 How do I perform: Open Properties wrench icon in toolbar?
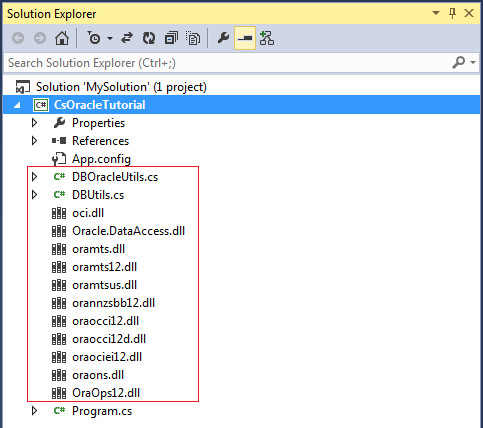223,38
